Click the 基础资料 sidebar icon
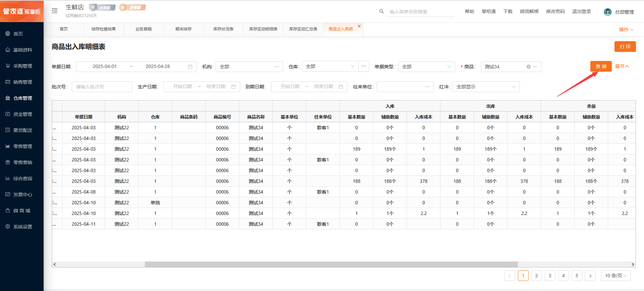 [x=8, y=50]
